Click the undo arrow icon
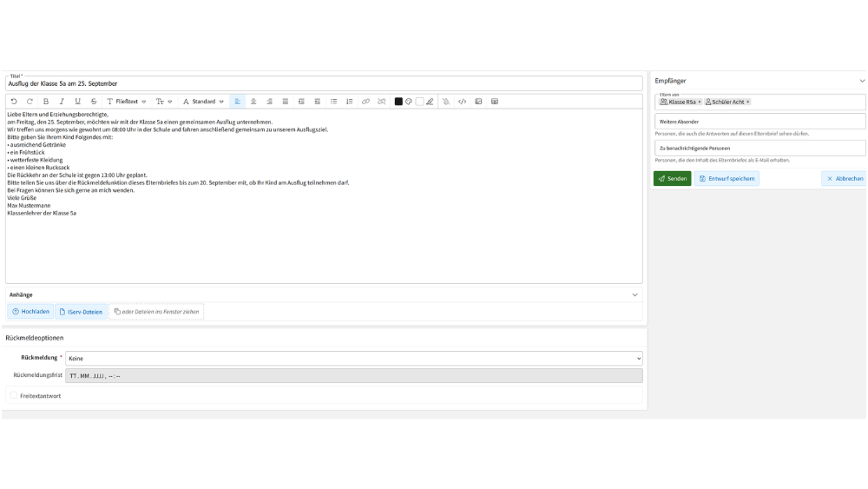The height and width of the screenshot is (489, 868). click(x=14, y=102)
